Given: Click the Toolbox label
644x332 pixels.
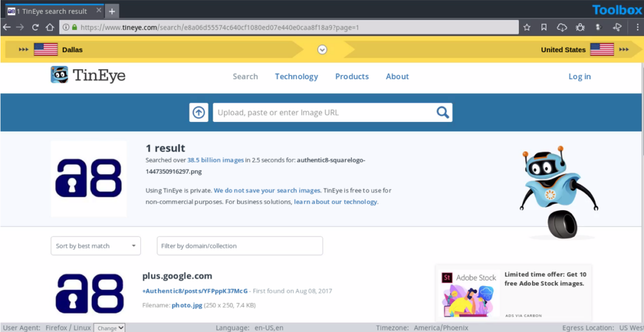Looking at the screenshot, I should (x=618, y=10).
